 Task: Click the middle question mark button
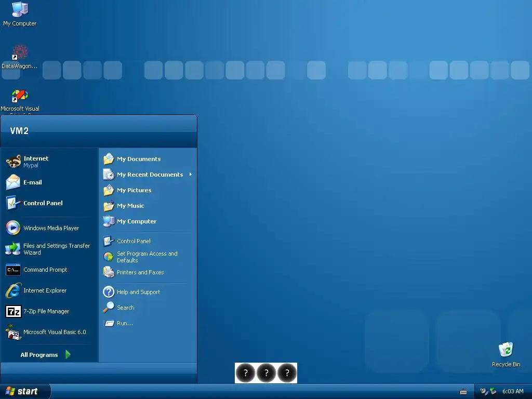coord(266,373)
